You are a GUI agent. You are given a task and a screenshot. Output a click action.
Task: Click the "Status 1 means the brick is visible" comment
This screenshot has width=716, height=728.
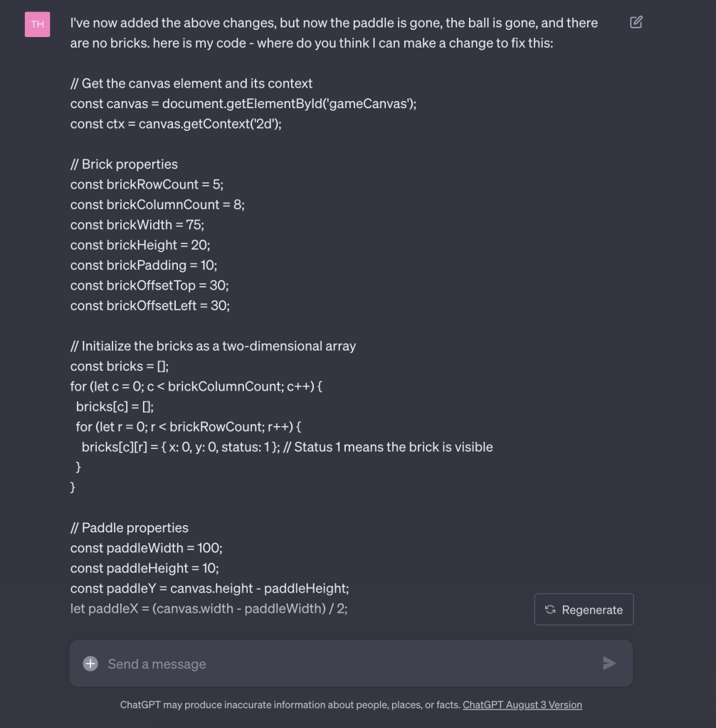point(393,447)
